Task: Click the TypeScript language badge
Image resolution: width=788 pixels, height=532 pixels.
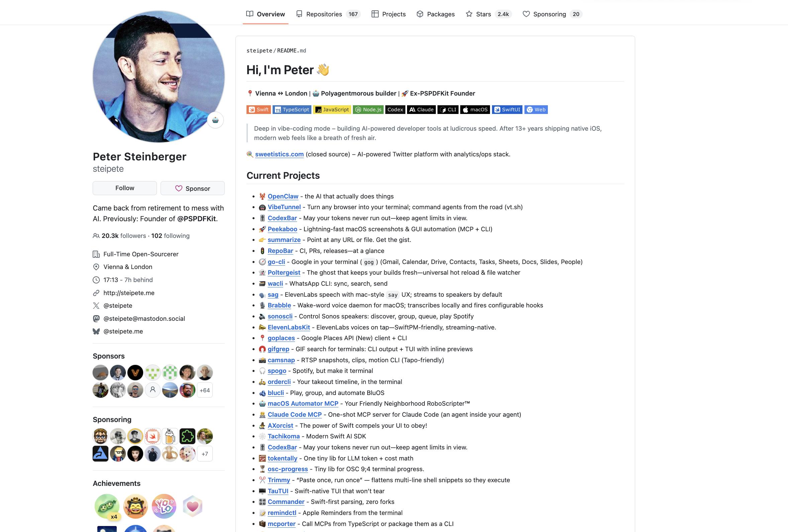Action: coord(292,110)
